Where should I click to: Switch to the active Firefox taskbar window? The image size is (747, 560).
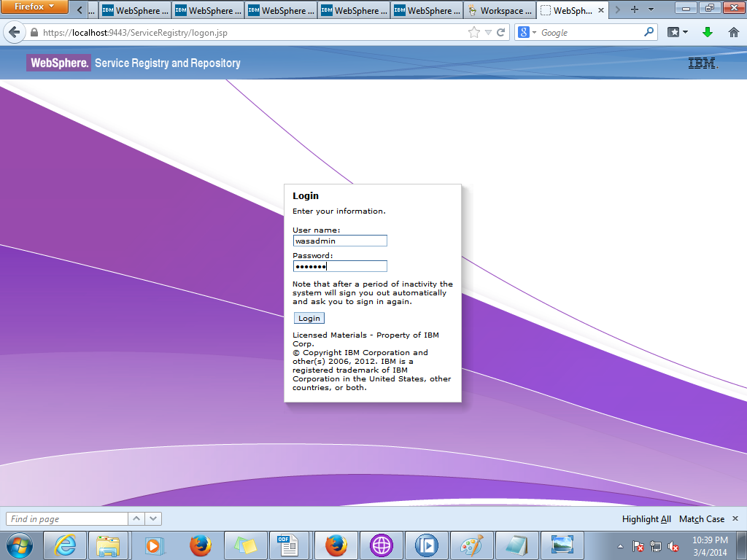click(x=336, y=545)
